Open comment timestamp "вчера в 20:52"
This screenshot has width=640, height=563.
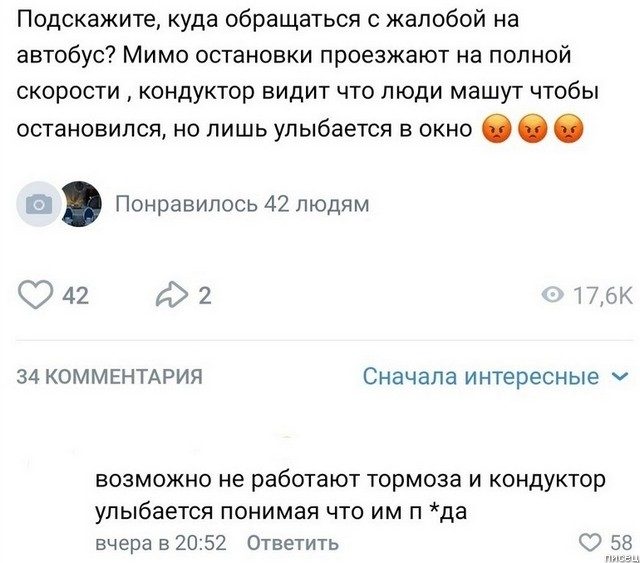(x=160, y=543)
